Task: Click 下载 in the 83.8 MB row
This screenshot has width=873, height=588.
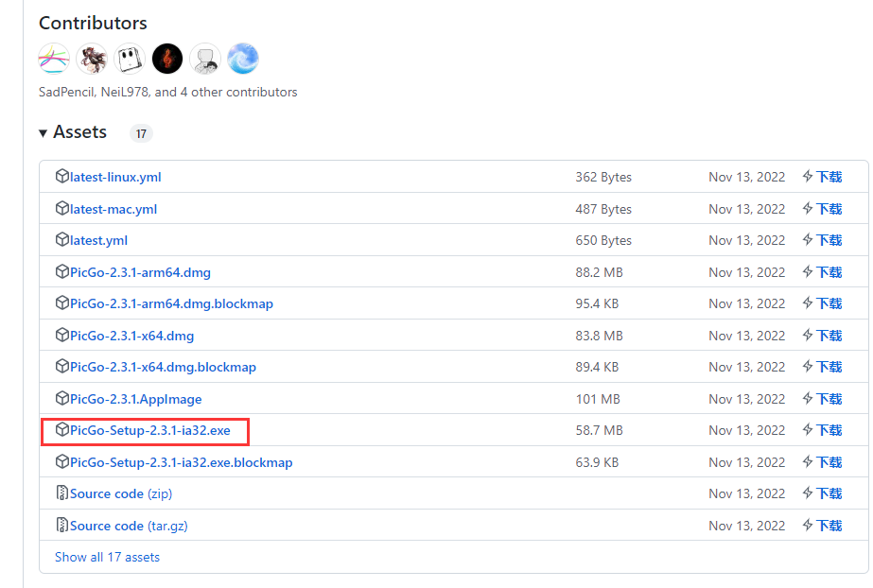Action: point(829,336)
